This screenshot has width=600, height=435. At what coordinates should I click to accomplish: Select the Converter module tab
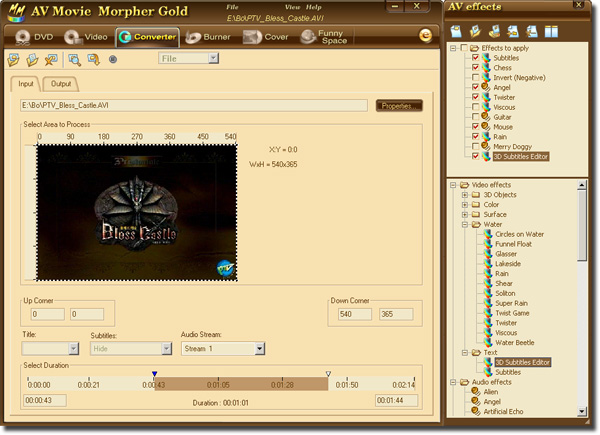(x=148, y=37)
